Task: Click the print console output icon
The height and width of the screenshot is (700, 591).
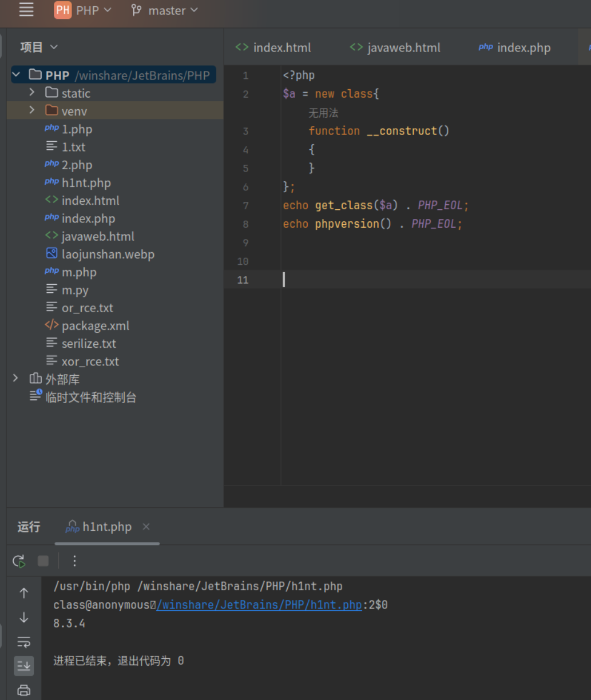Action: (x=24, y=690)
